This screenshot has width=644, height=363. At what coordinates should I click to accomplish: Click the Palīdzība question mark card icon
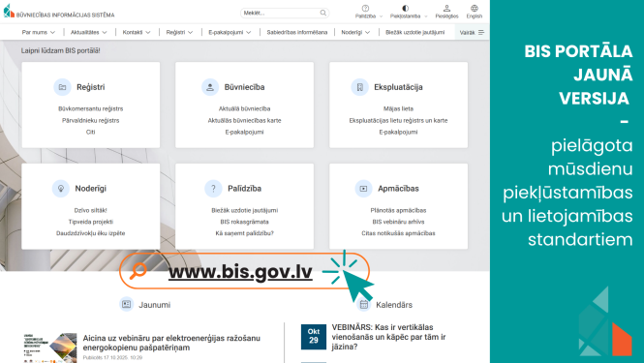[213, 189]
